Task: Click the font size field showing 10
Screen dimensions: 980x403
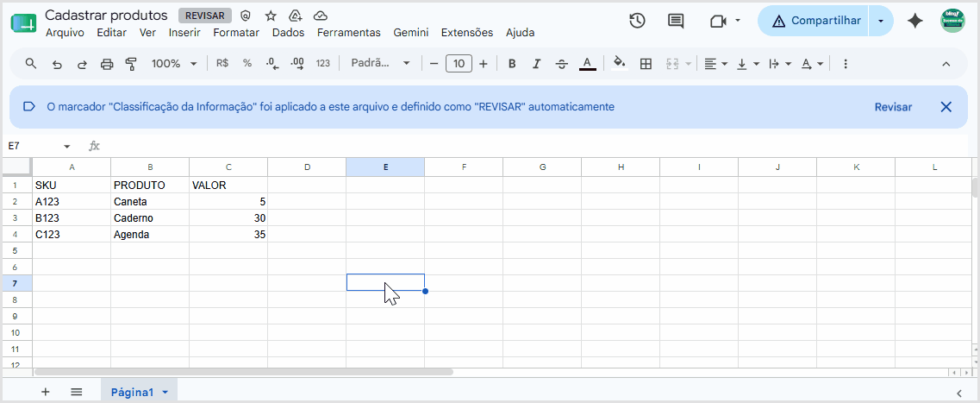Action: (x=459, y=63)
